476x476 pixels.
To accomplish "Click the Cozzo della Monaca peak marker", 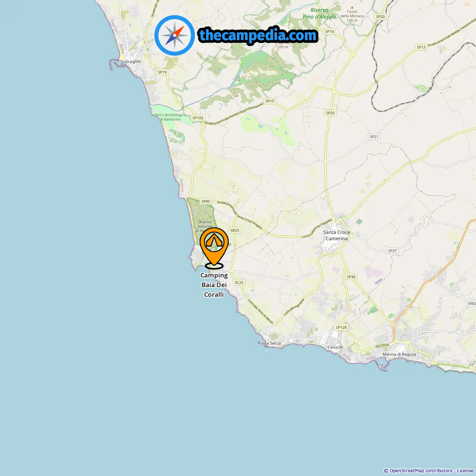I will tap(352, 7).
